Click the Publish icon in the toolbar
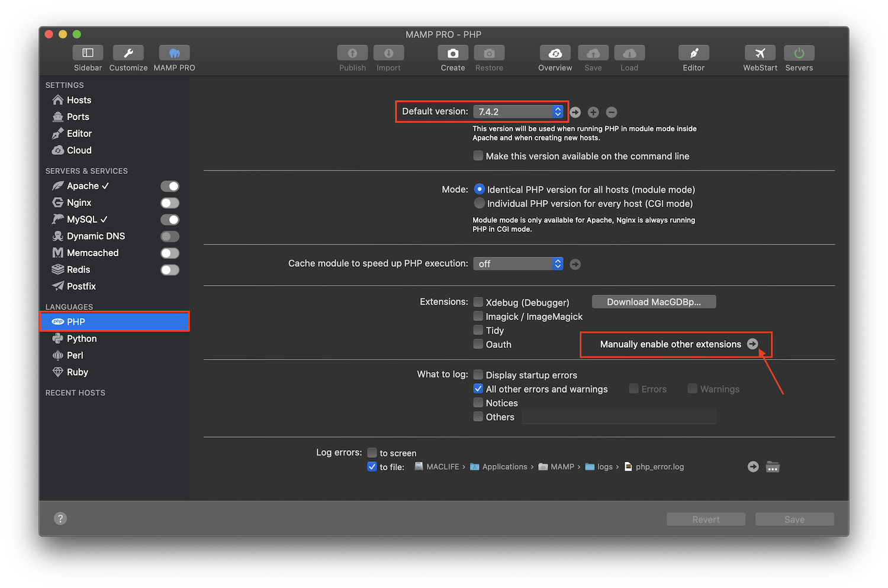This screenshot has height=588, width=888. [x=352, y=52]
